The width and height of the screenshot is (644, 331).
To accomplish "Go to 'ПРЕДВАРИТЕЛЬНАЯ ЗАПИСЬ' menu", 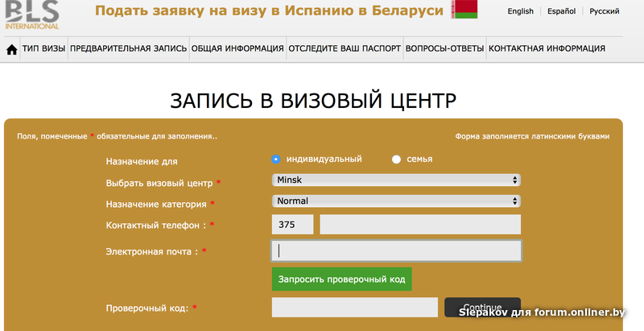I will pyautogui.click(x=129, y=48).
